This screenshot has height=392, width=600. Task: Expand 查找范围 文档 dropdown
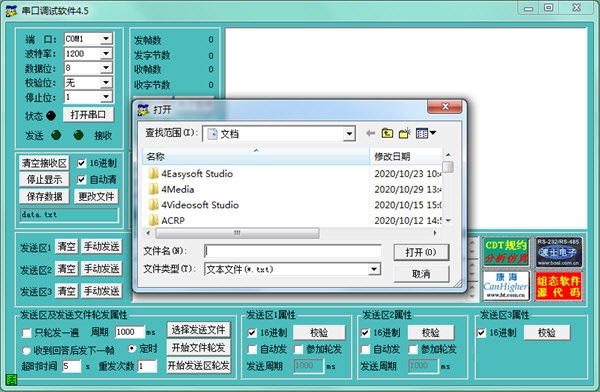[349, 134]
